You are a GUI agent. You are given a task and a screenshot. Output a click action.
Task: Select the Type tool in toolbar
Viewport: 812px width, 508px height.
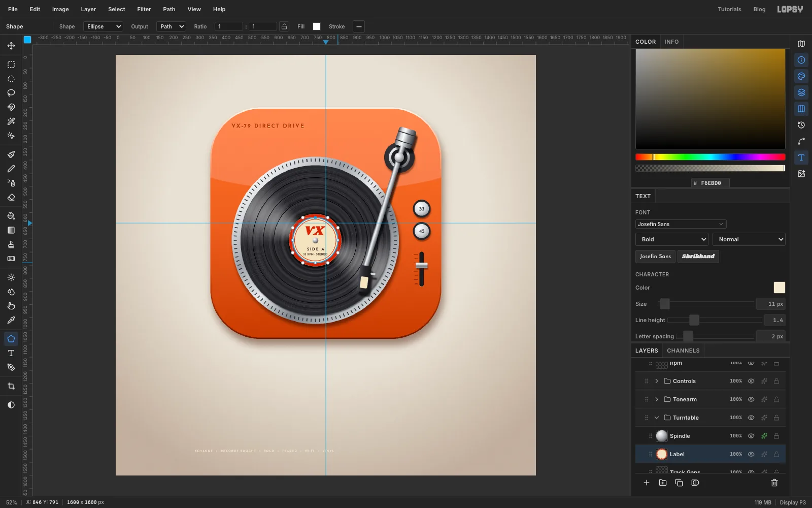point(11,353)
